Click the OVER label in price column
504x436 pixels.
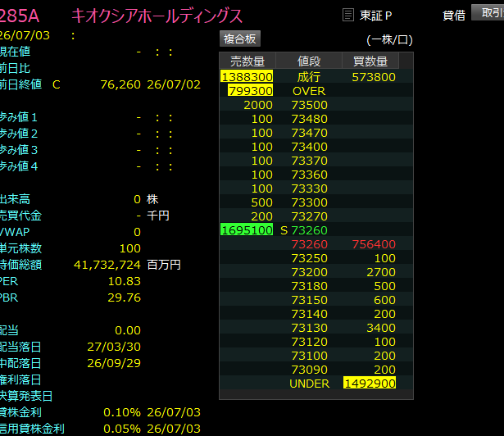pyautogui.click(x=309, y=91)
